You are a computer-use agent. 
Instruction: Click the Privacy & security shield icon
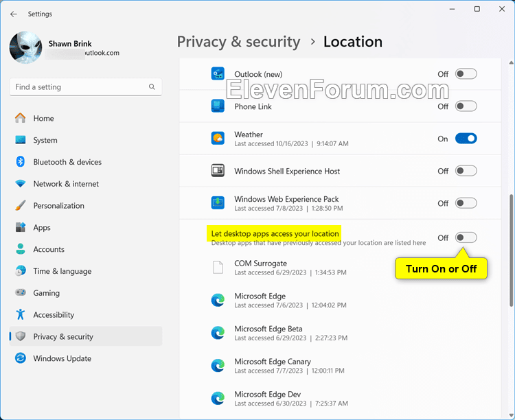[x=21, y=336]
